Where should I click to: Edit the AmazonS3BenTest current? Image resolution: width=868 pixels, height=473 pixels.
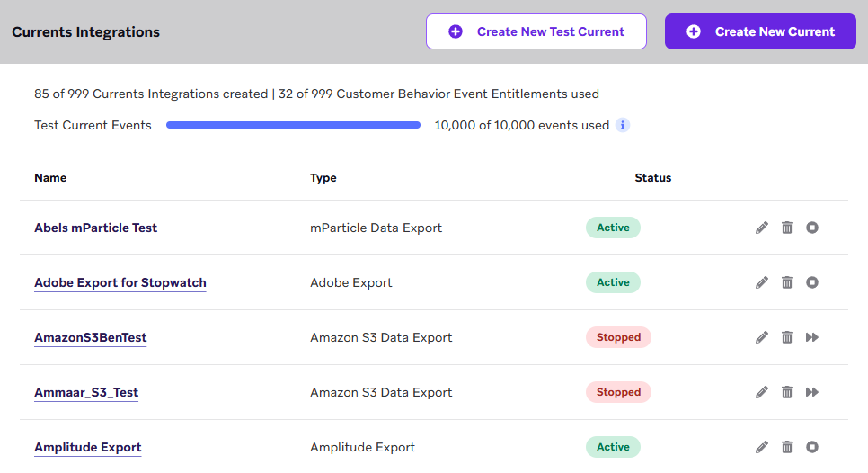point(762,337)
